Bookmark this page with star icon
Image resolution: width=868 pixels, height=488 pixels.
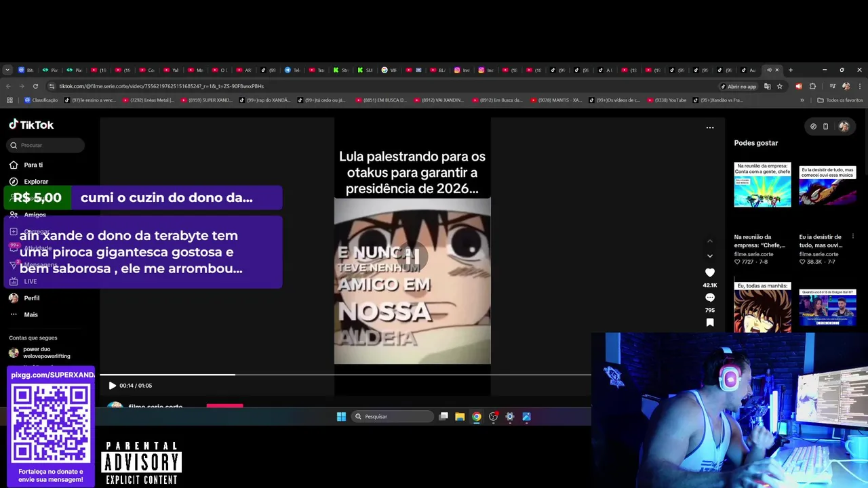[x=780, y=86]
